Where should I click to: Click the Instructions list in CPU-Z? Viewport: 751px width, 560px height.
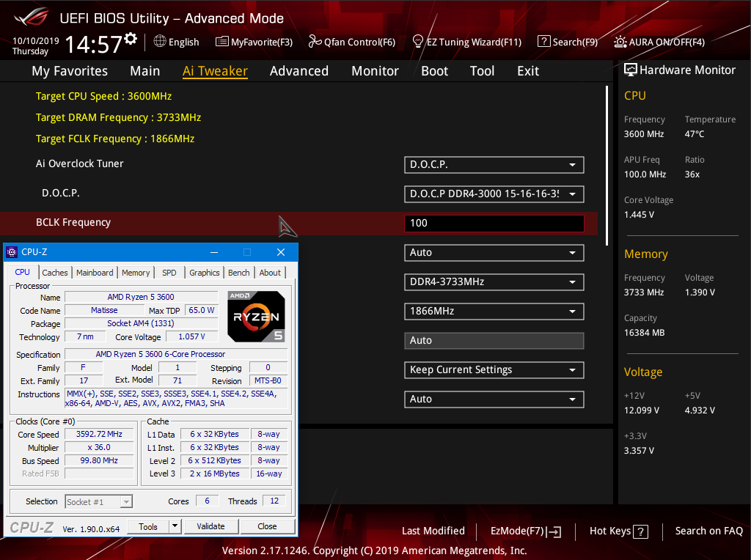[x=176, y=398]
